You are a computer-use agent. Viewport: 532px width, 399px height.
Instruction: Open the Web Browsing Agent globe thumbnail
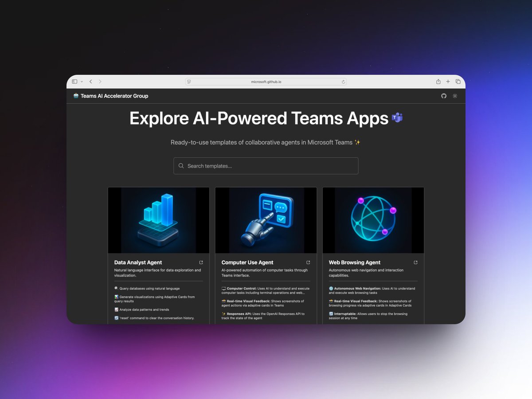pyautogui.click(x=373, y=220)
